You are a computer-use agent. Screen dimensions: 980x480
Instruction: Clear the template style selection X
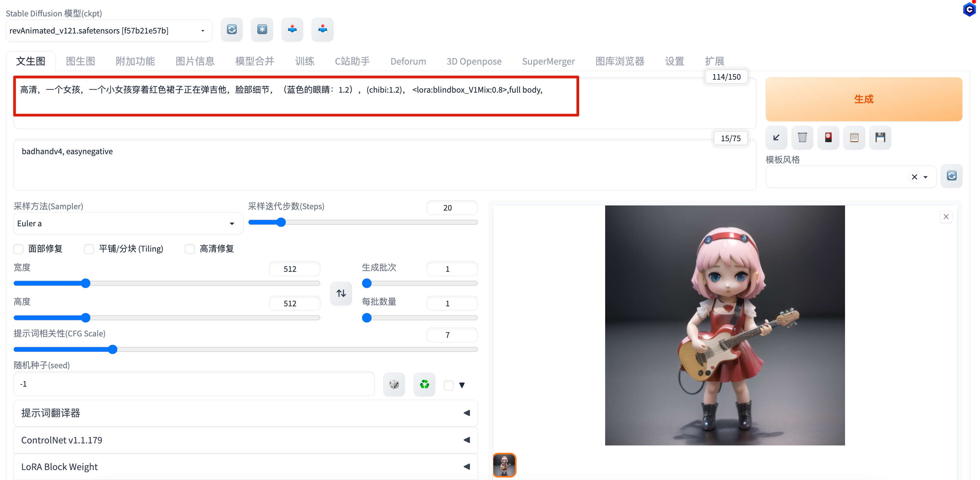915,177
